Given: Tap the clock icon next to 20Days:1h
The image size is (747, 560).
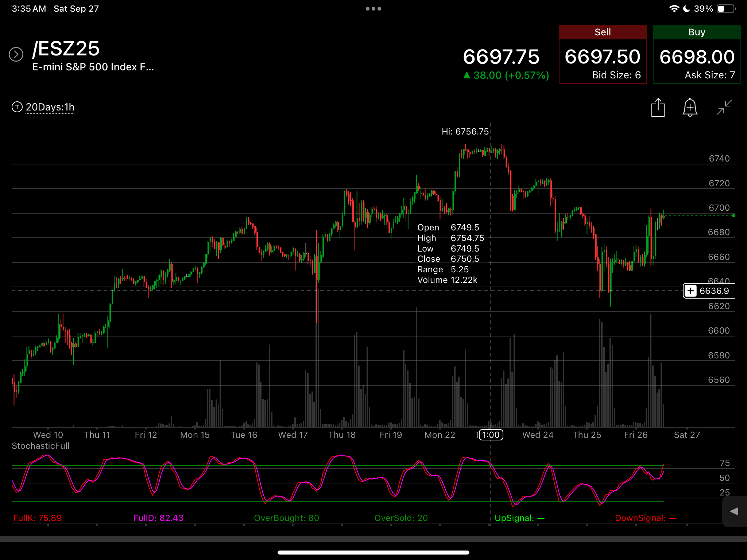Looking at the screenshot, I should coord(17,107).
